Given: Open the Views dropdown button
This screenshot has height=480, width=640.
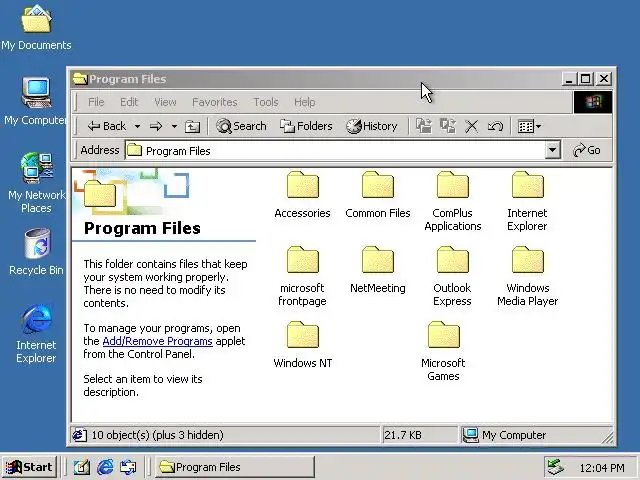Looking at the screenshot, I should coord(529,127).
